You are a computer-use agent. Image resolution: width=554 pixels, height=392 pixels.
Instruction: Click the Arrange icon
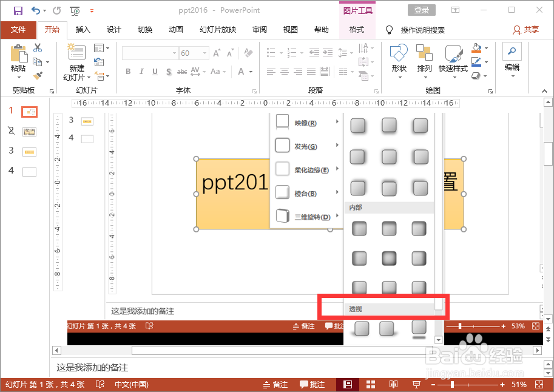click(x=424, y=53)
